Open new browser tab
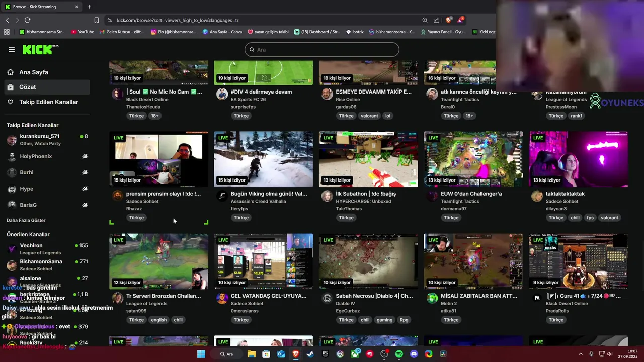The width and height of the screenshot is (644, 362). tap(89, 7)
